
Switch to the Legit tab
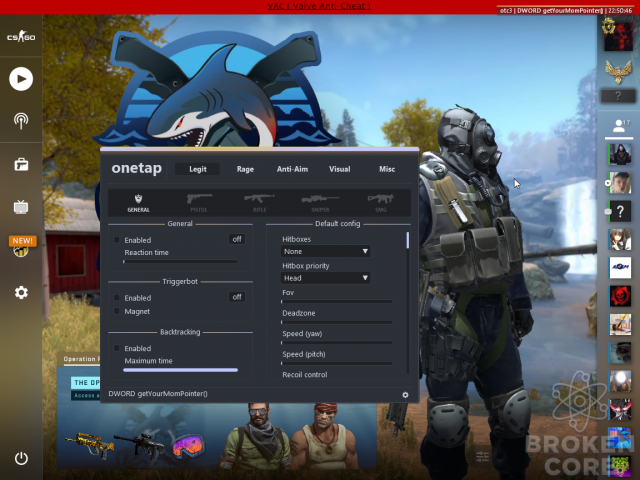click(198, 169)
